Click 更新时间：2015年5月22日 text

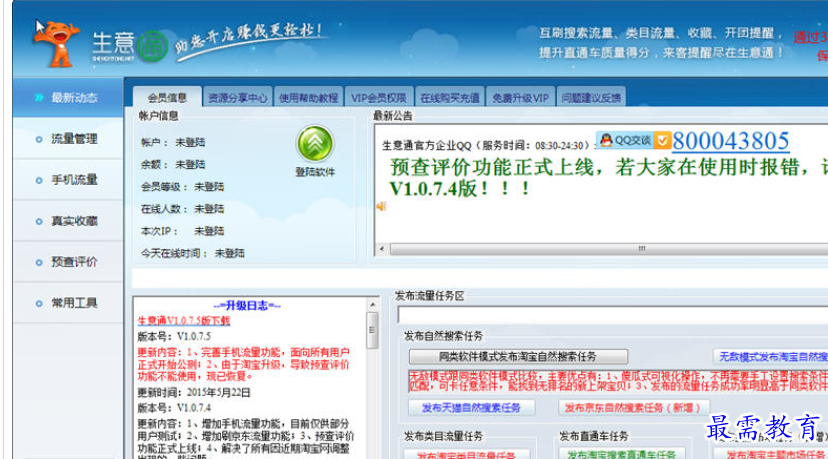[194, 393]
